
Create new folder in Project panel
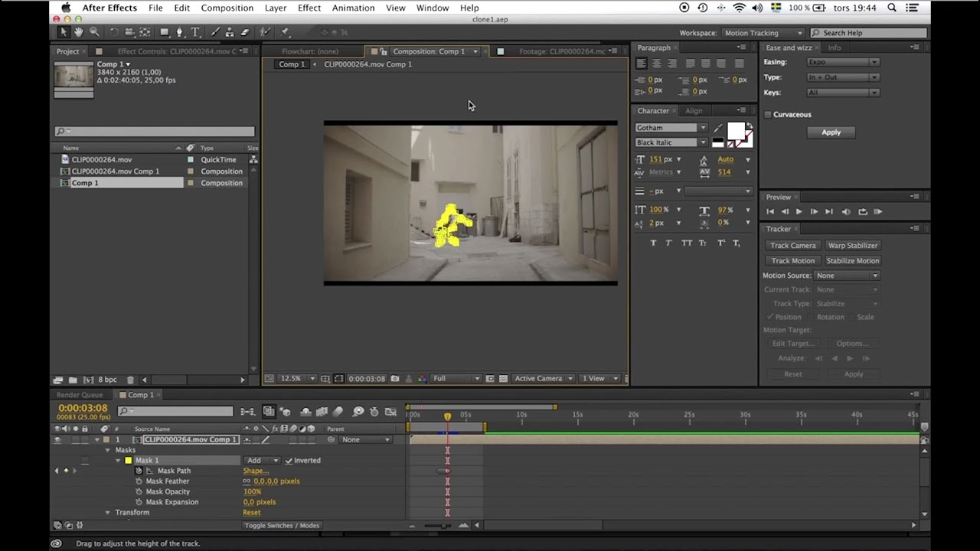click(x=73, y=380)
